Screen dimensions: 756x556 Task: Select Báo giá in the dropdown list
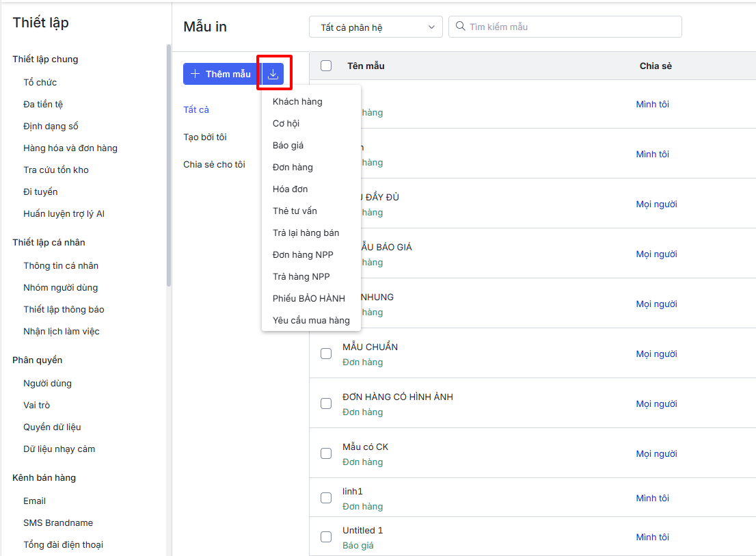(x=288, y=146)
